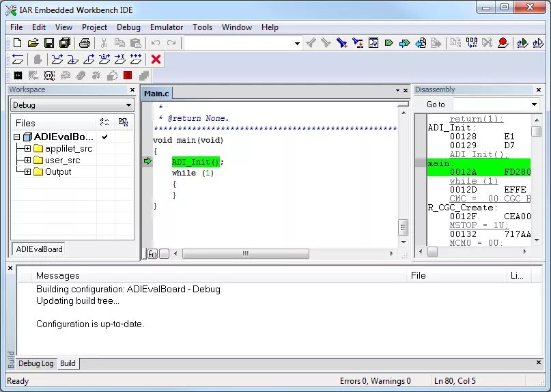Screen dimensions: 551x392
Task: Click the build status column icon beside Files
Action: click(x=104, y=122)
